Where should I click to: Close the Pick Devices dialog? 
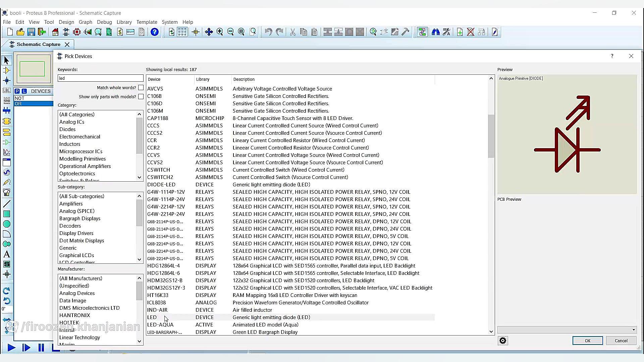click(631, 56)
